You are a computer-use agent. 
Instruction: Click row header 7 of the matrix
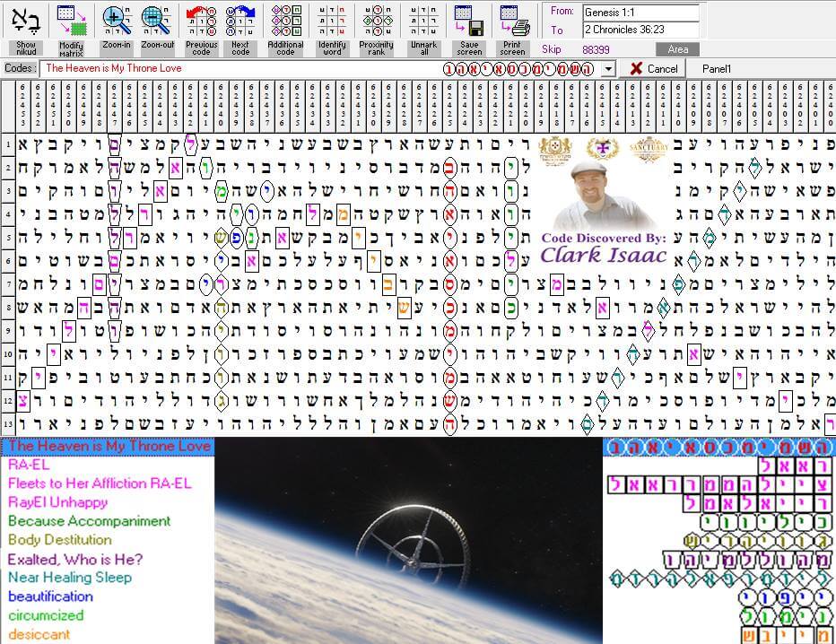8,284
